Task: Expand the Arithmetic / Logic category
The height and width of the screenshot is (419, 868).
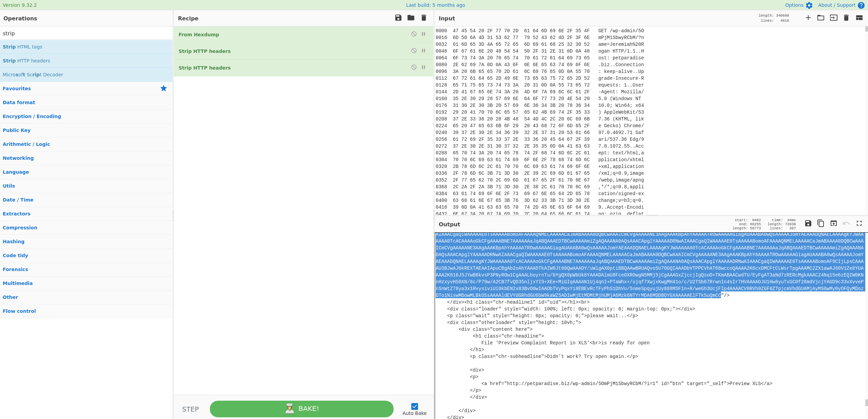Action: pyautogui.click(x=86, y=144)
